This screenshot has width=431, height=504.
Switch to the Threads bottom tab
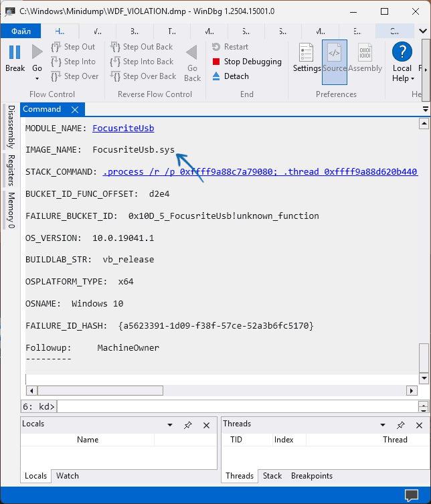point(240,476)
